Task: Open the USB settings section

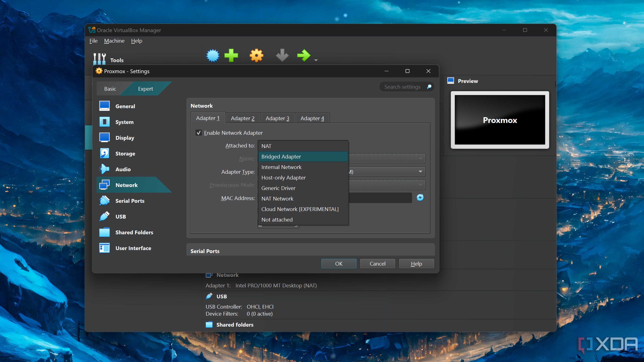Action: pos(121,217)
